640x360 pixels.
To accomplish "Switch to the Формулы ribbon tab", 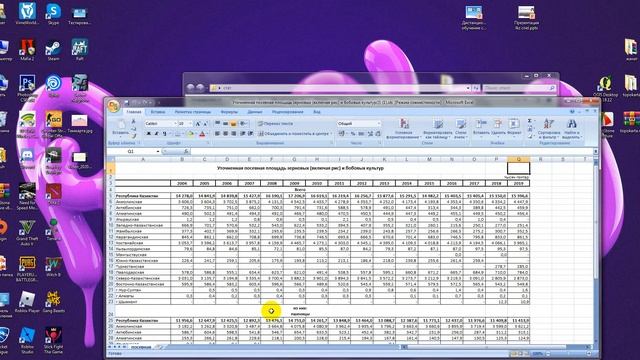I will 229,112.
